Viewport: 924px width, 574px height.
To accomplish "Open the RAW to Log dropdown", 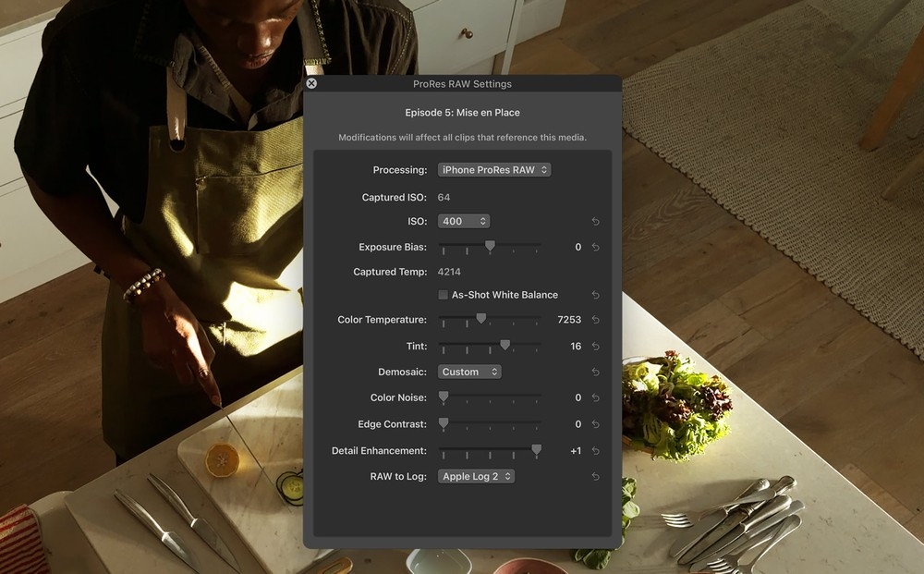I will pyautogui.click(x=476, y=477).
